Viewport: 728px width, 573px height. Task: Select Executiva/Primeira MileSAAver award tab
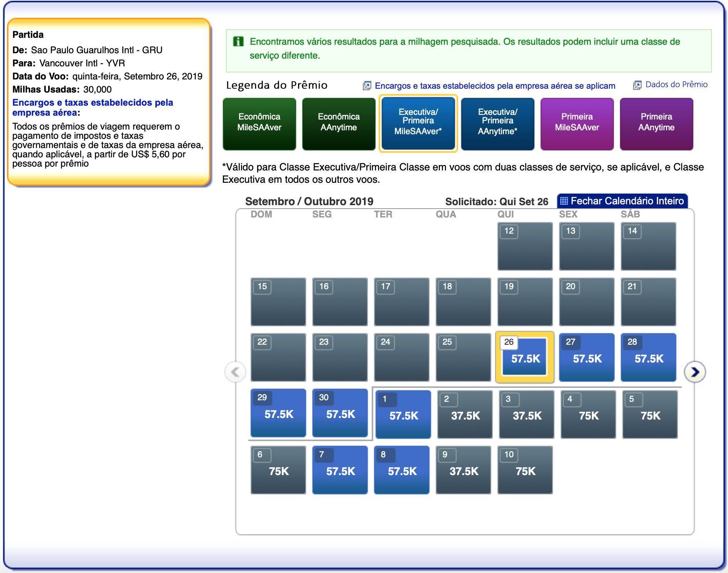tap(418, 123)
